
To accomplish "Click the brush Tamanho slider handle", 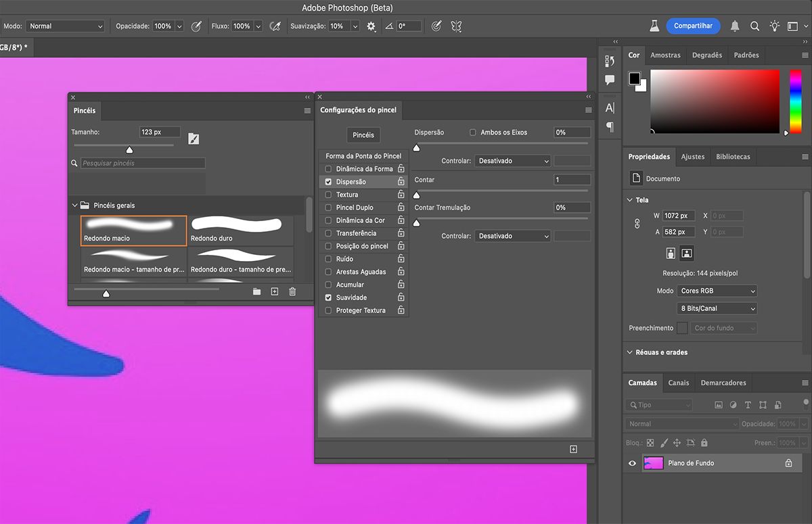I will [x=129, y=150].
